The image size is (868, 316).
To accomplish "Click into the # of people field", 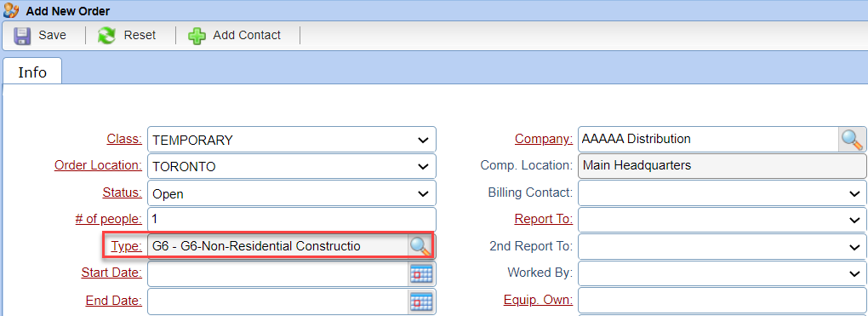I will [x=292, y=220].
